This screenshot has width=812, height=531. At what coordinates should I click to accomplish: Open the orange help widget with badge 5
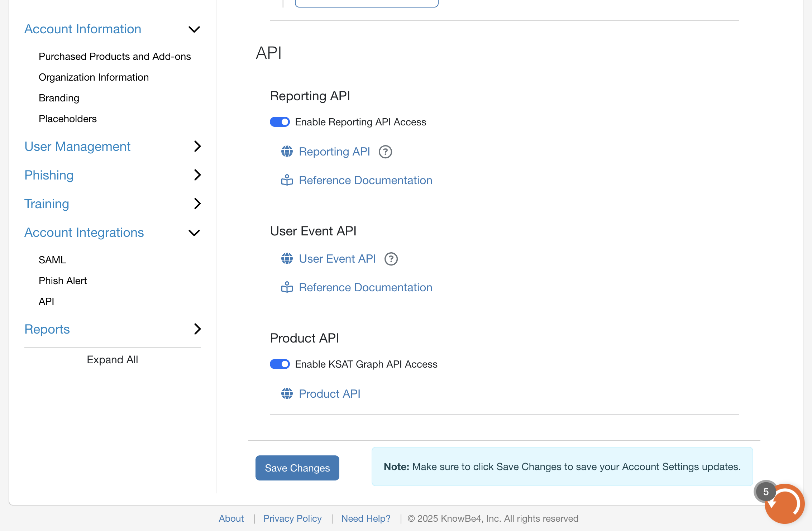[784, 504]
